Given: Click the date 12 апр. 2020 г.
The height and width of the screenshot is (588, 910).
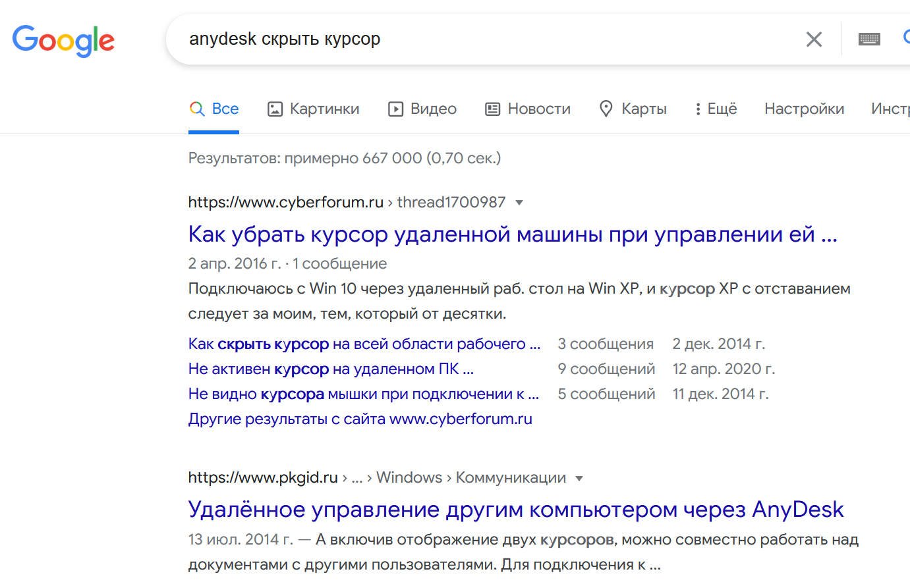Looking at the screenshot, I should click(724, 369).
